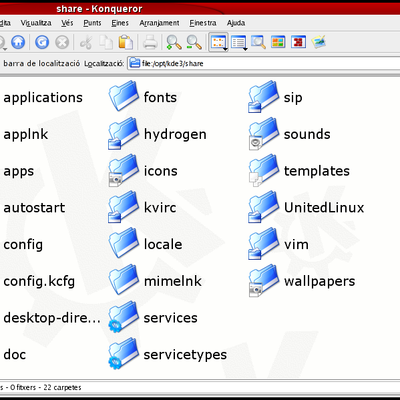
Task: Click the red square toolbar icon
Action: tap(298, 42)
